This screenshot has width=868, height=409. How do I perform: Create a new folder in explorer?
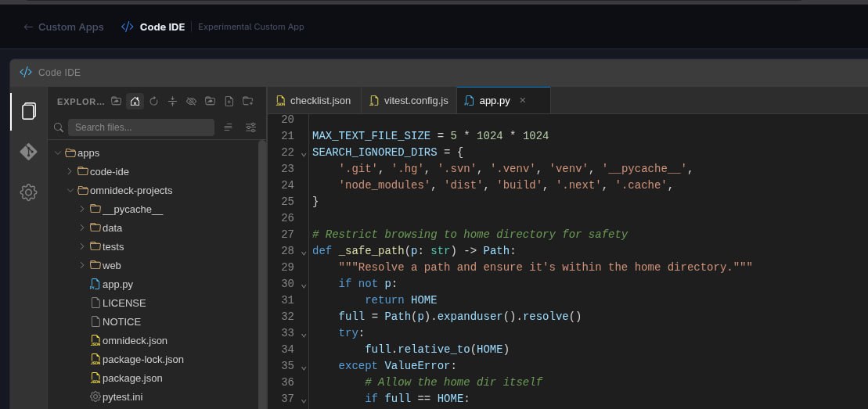tap(248, 102)
